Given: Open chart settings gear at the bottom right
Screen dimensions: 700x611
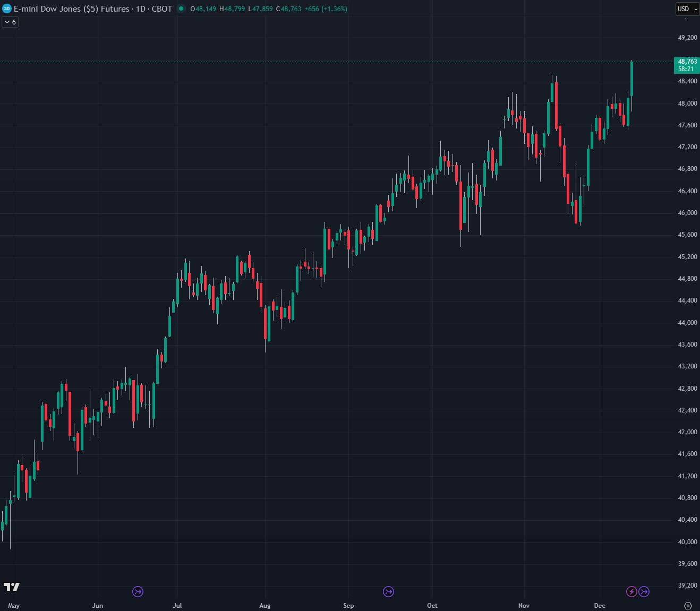Looking at the screenshot, I should tap(688, 606).
